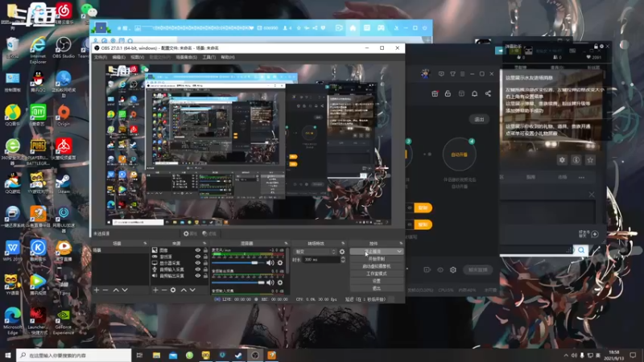Toggle visibility of second source in list
Viewport: 644px width, 362px height.
(197, 257)
